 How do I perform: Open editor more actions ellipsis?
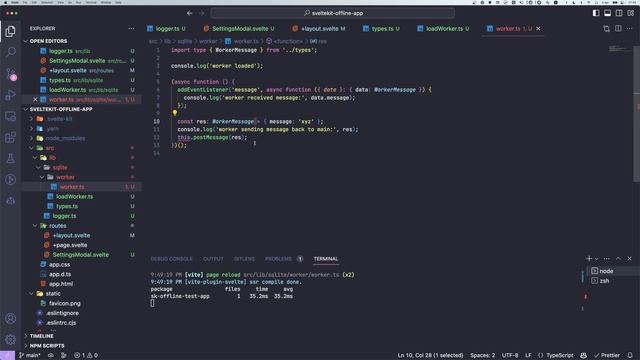[x=630, y=29]
